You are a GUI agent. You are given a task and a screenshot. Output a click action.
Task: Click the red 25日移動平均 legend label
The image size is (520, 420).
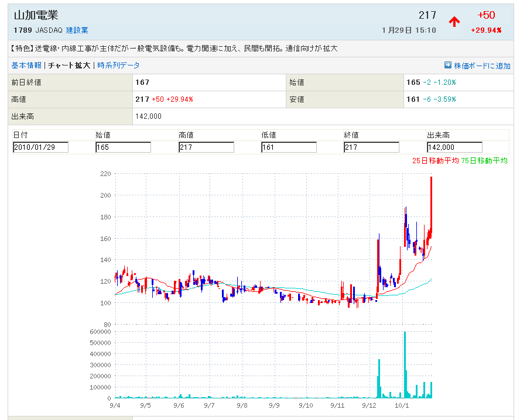[x=435, y=160]
